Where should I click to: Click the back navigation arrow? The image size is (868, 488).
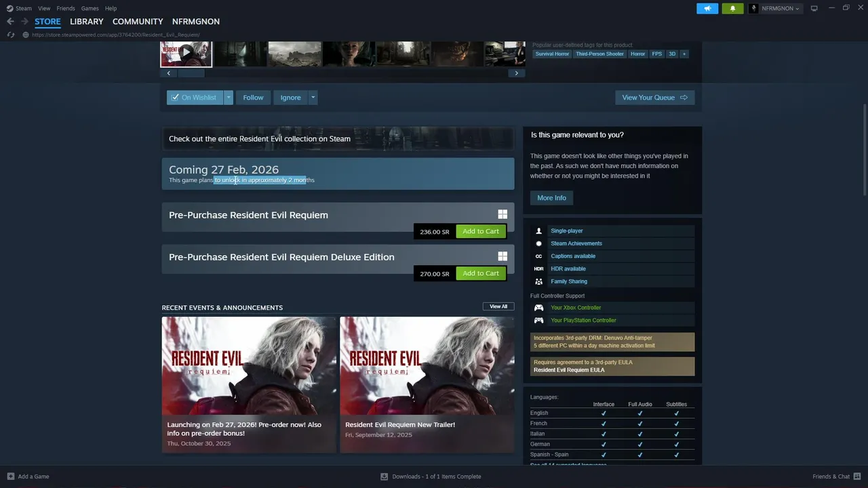pyautogui.click(x=10, y=22)
